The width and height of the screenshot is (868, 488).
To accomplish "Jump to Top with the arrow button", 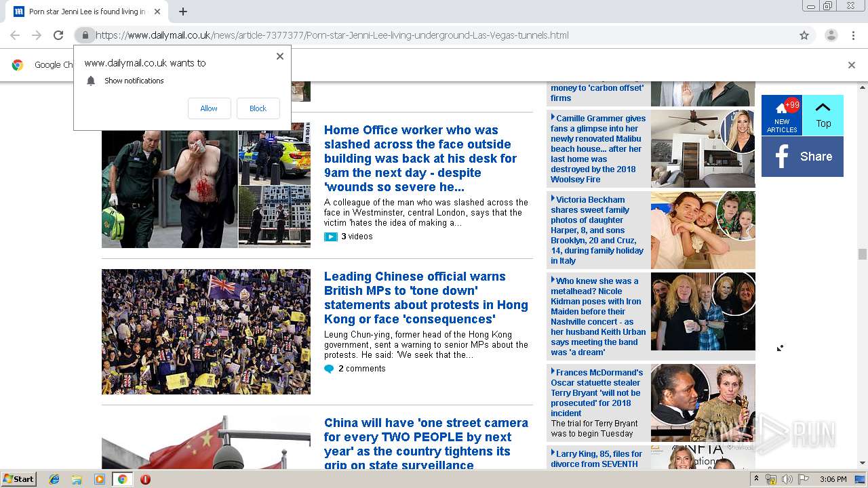I will click(x=823, y=115).
